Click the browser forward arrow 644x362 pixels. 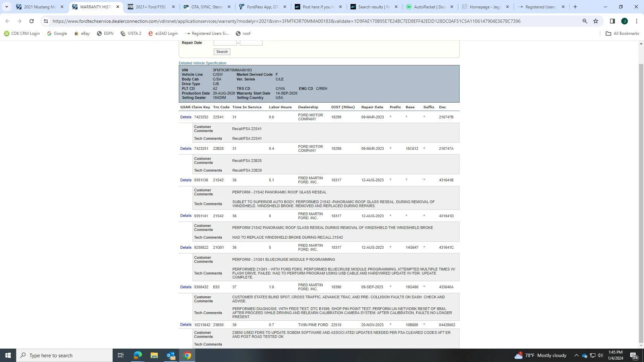point(19,21)
